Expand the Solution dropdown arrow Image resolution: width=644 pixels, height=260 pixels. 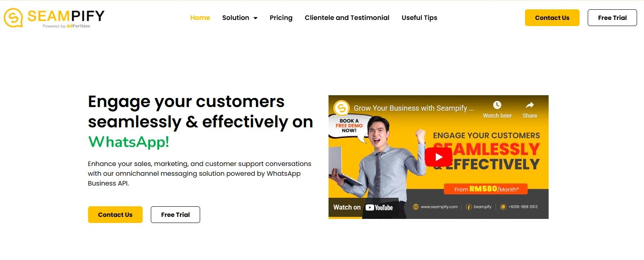pos(256,18)
